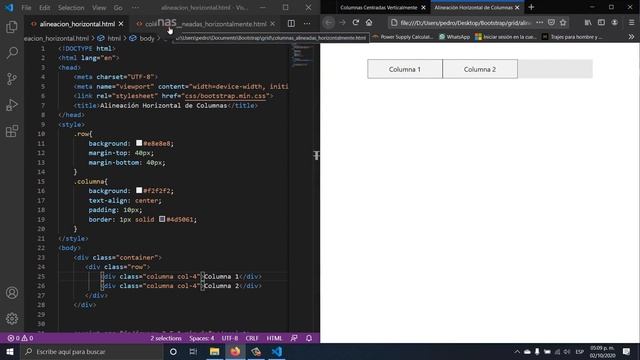Split the editor to the right

(291, 24)
